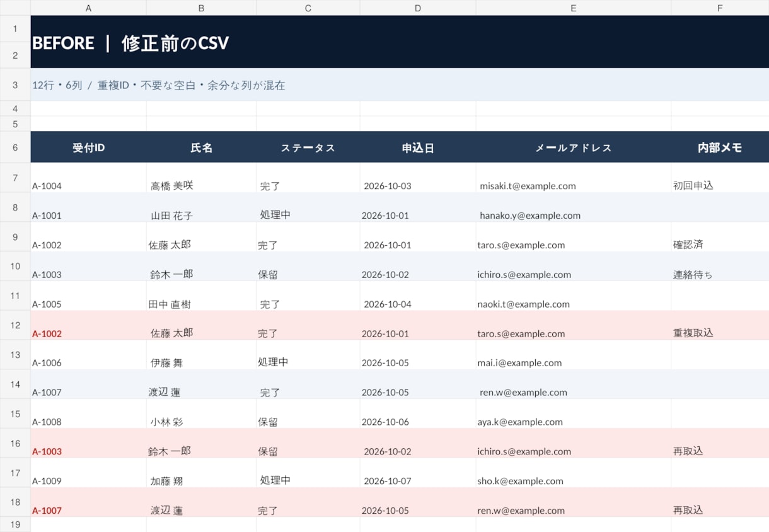Click the date 2026-10-04
This screenshot has width=769, height=532.
click(x=388, y=304)
